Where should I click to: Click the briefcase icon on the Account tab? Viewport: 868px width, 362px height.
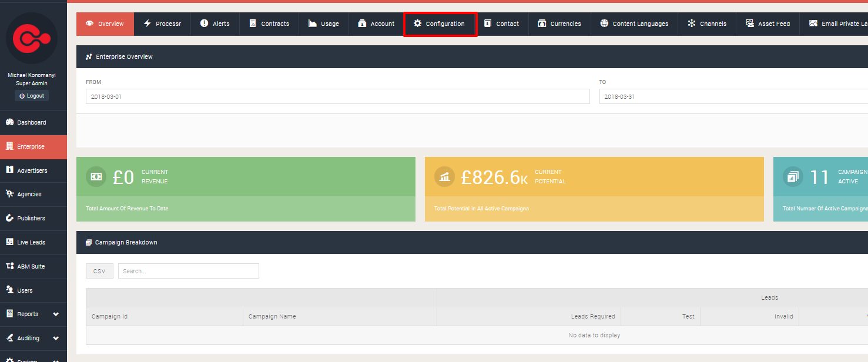362,24
